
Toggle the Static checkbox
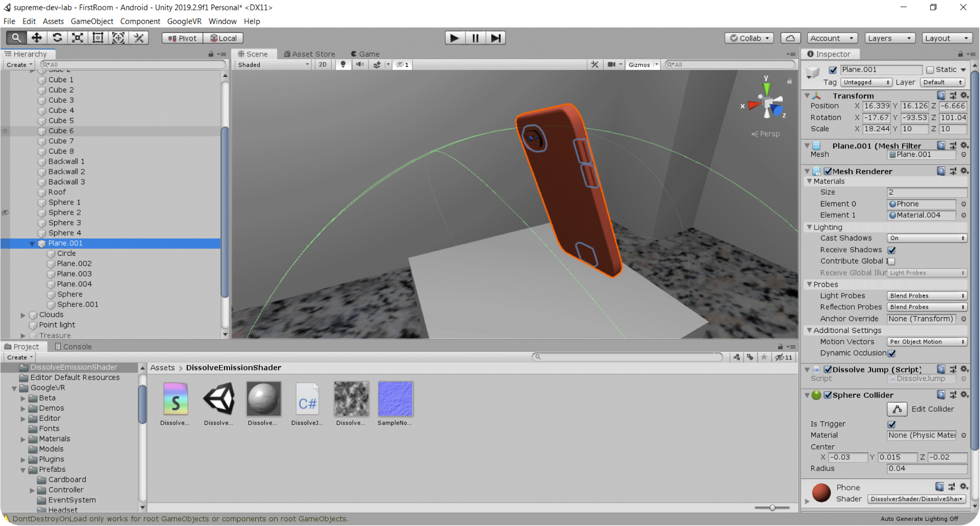tap(930, 70)
